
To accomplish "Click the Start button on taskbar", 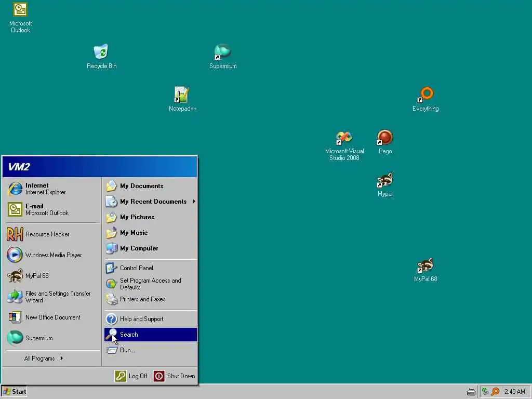I will tap(14, 392).
